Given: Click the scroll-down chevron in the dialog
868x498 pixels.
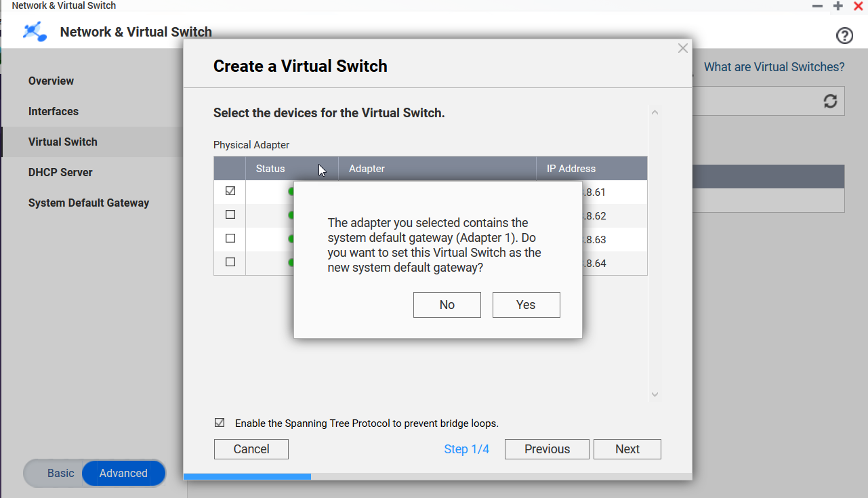Looking at the screenshot, I should pos(655,394).
